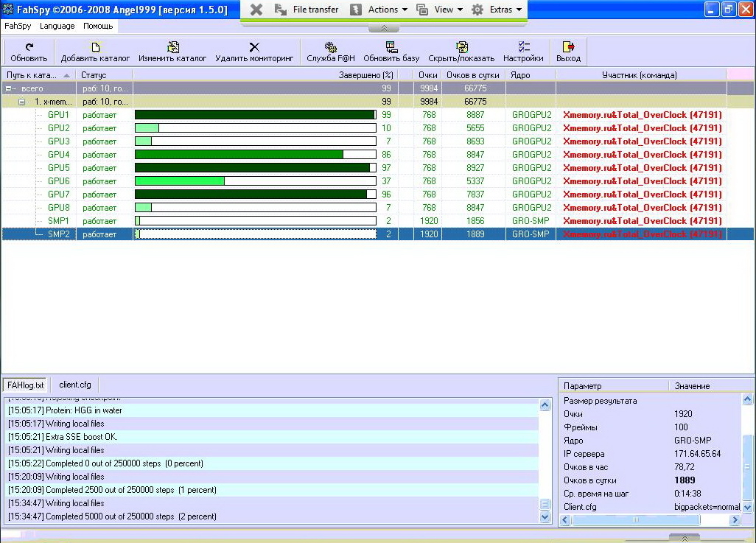Image resolution: width=756 pixels, height=543 pixels.
Task: Collapse the всего tree root node
Action: click(x=9, y=88)
